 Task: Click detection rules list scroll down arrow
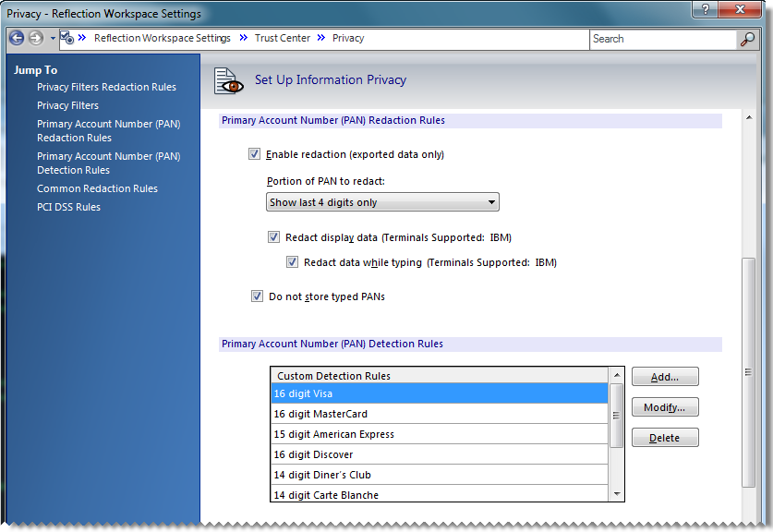coord(616,494)
